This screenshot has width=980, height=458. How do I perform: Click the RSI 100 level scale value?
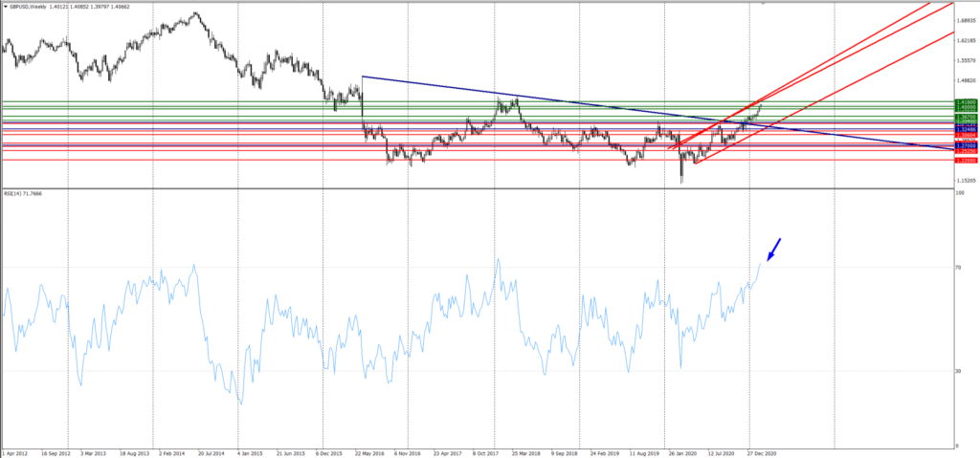tap(961, 194)
